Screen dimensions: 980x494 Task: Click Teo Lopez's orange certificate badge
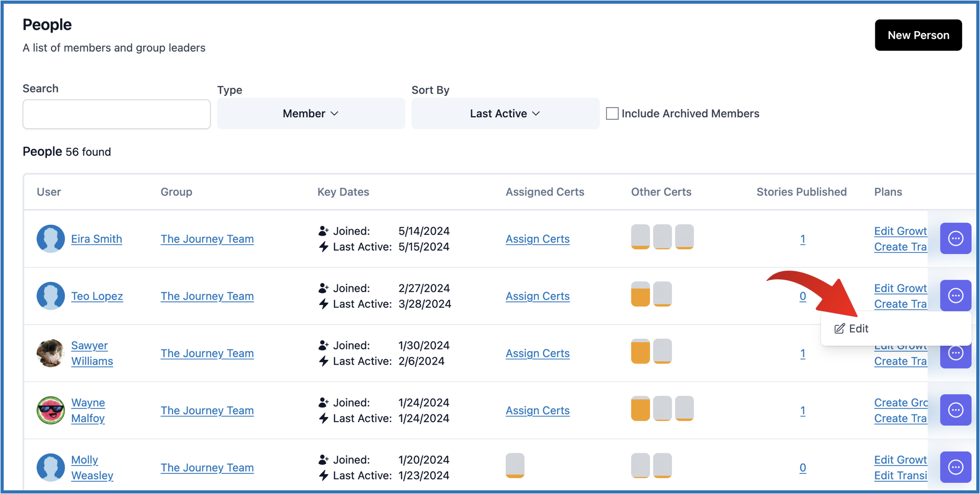pyautogui.click(x=640, y=294)
